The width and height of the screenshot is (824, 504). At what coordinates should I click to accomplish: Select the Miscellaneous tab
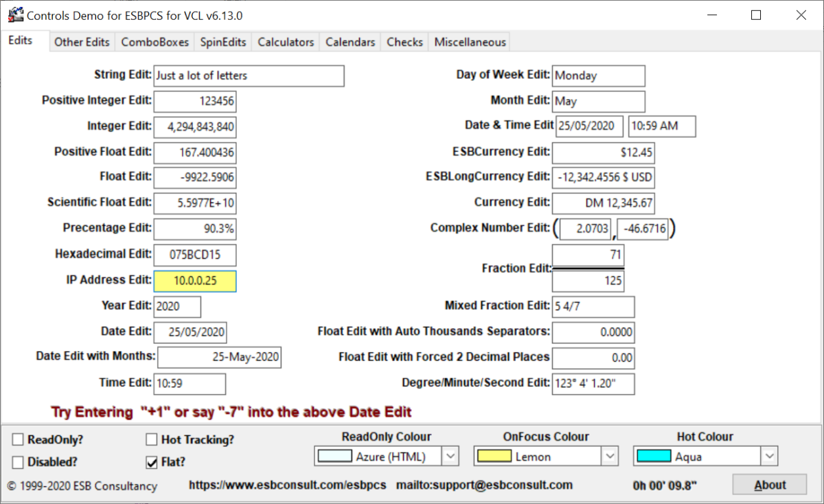click(x=469, y=42)
